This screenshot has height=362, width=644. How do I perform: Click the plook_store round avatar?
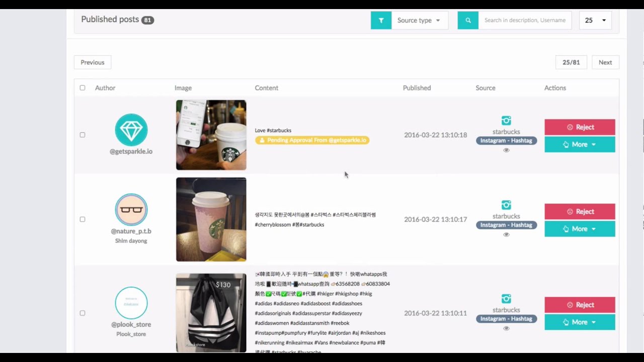(x=131, y=303)
